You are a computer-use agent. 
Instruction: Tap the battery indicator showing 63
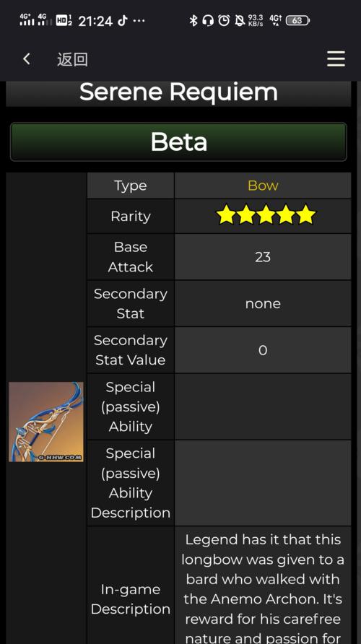point(297,20)
